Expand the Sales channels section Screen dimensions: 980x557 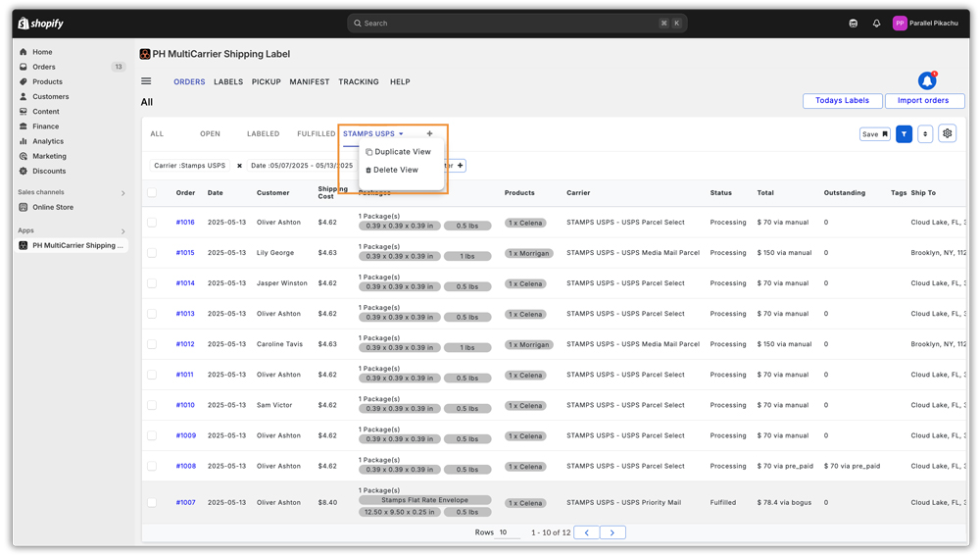click(x=122, y=193)
